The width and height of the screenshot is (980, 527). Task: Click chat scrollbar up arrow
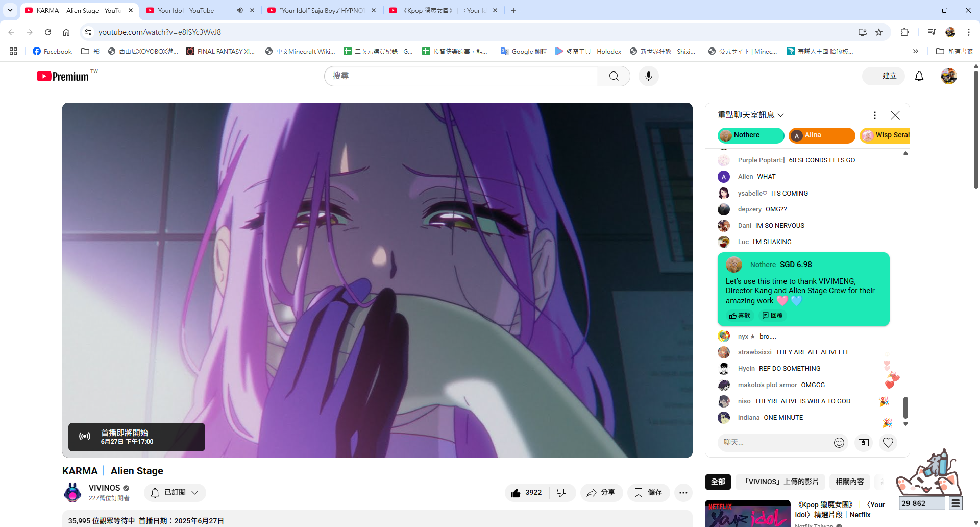(x=905, y=153)
